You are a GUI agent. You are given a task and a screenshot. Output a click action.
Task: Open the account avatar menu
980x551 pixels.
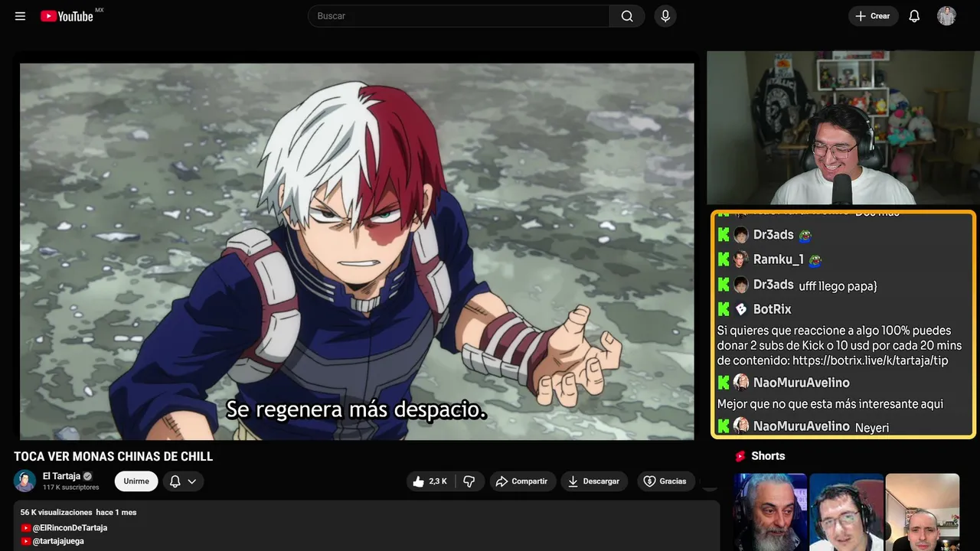pos(946,16)
